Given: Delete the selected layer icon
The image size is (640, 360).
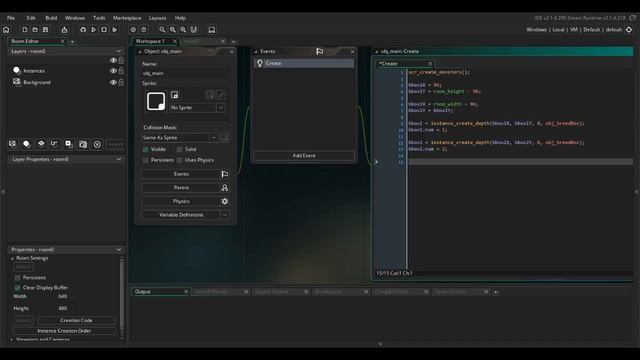Looking at the screenshot, I should pos(97,144).
